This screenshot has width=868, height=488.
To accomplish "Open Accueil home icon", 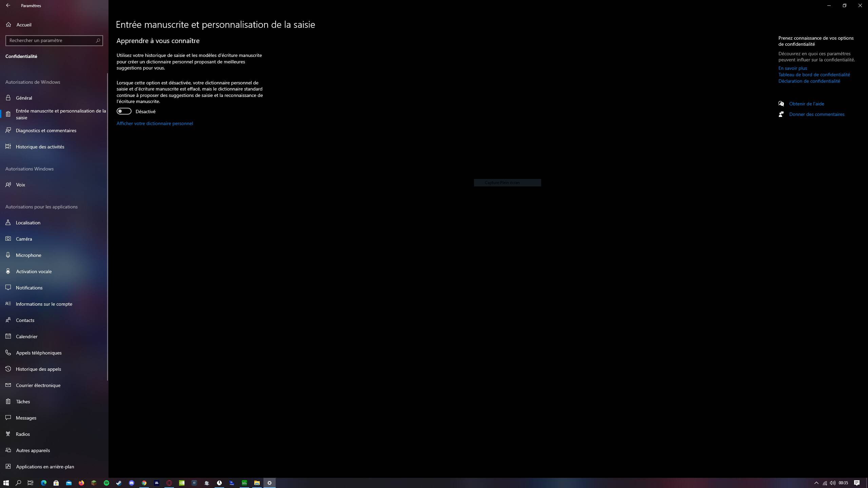I will [8, 25].
